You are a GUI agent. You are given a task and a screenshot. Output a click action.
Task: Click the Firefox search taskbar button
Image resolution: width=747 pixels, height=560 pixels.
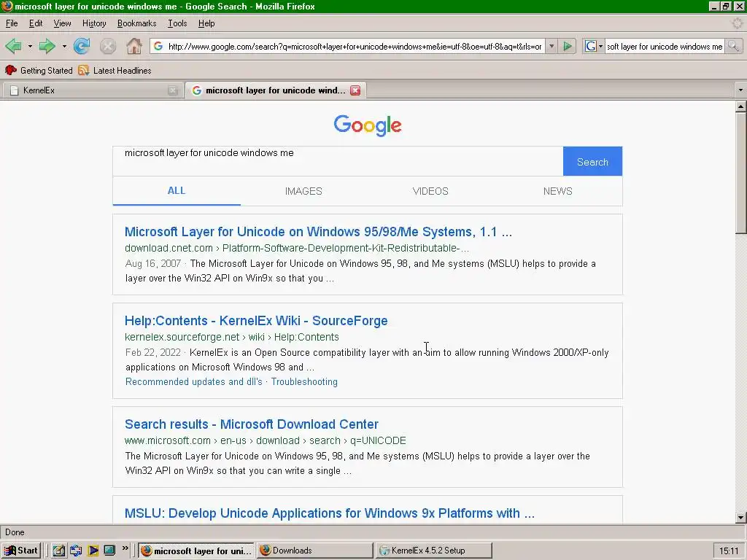(196, 551)
